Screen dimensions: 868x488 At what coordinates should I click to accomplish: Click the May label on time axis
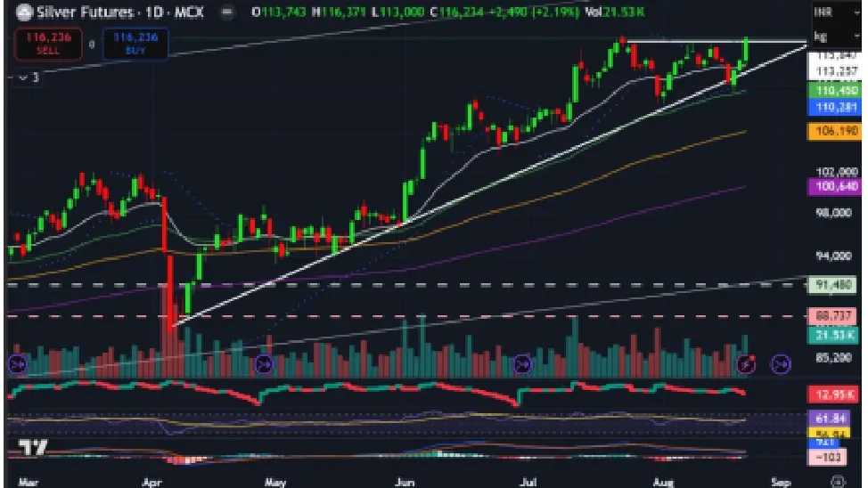click(275, 483)
